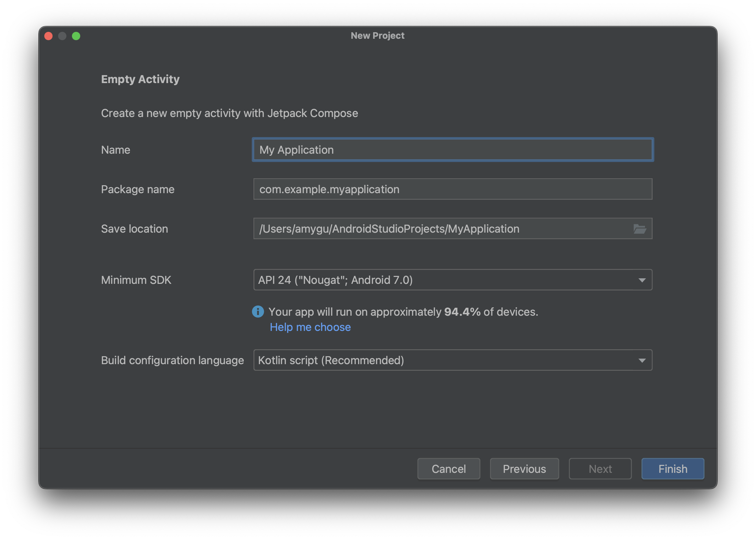Click the Name input field
The width and height of the screenshot is (756, 540).
(452, 150)
